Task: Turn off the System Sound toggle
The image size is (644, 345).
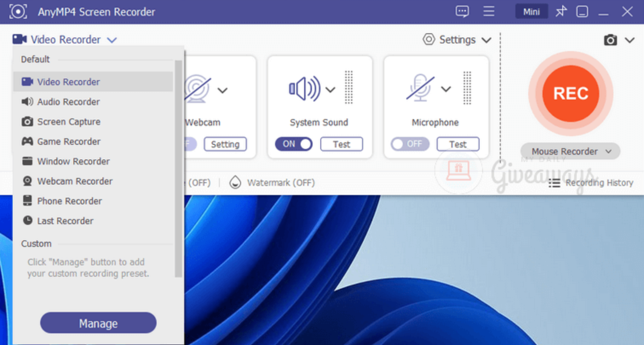Action: [x=293, y=144]
